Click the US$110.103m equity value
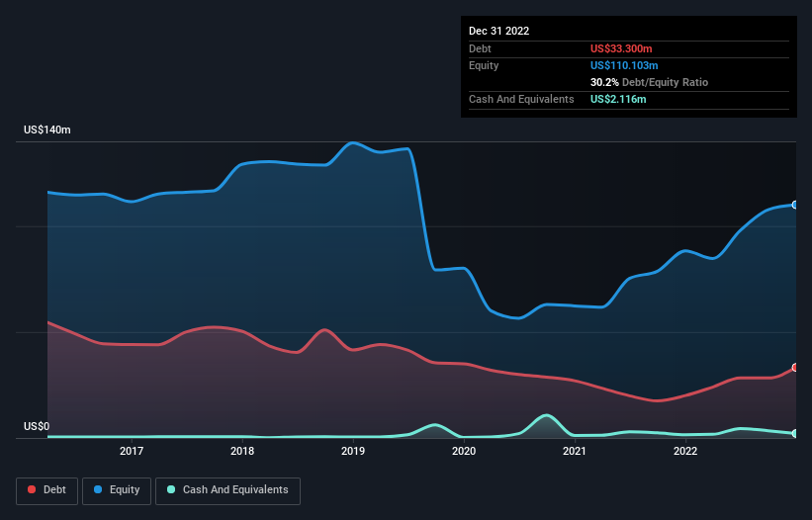Viewport: 812px width, 520px height. (624, 65)
